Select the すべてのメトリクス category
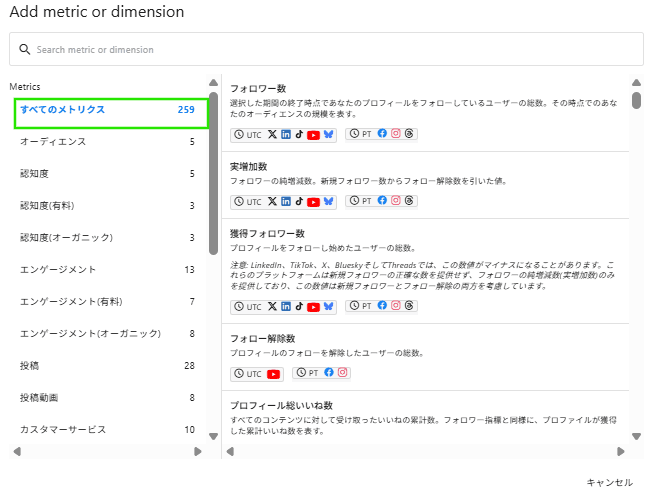 [x=110, y=110]
